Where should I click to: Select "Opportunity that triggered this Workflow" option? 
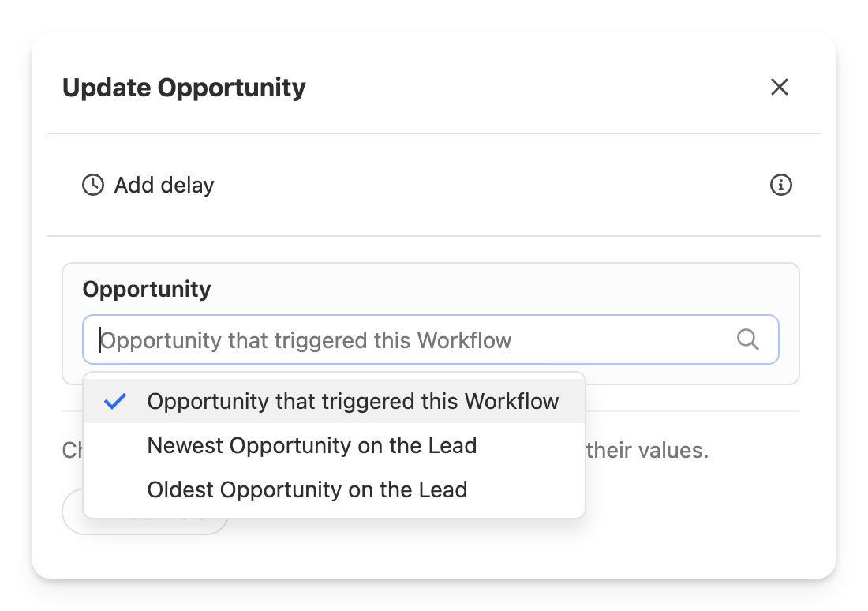pos(353,401)
